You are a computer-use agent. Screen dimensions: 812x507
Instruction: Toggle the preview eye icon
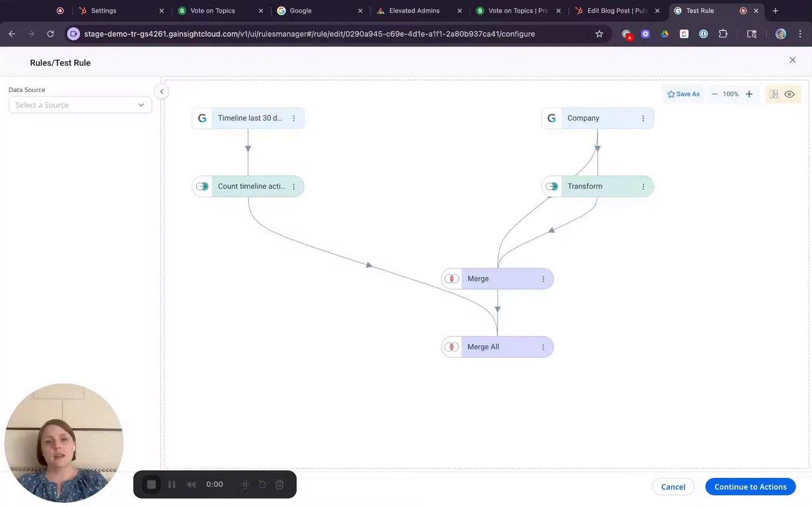pos(789,94)
